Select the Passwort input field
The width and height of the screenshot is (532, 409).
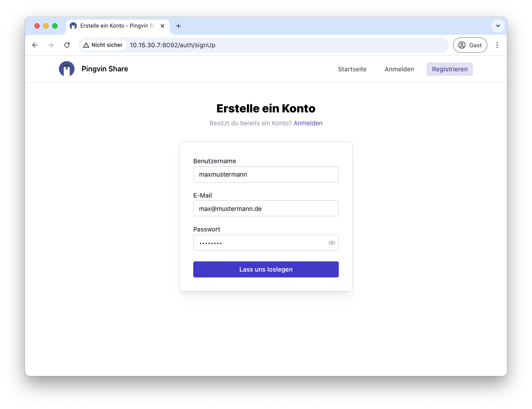tap(259, 243)
